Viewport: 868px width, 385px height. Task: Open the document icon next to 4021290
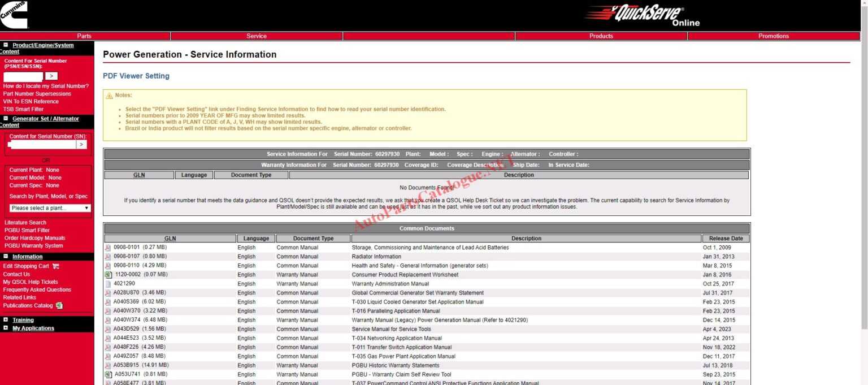(108, 283)
